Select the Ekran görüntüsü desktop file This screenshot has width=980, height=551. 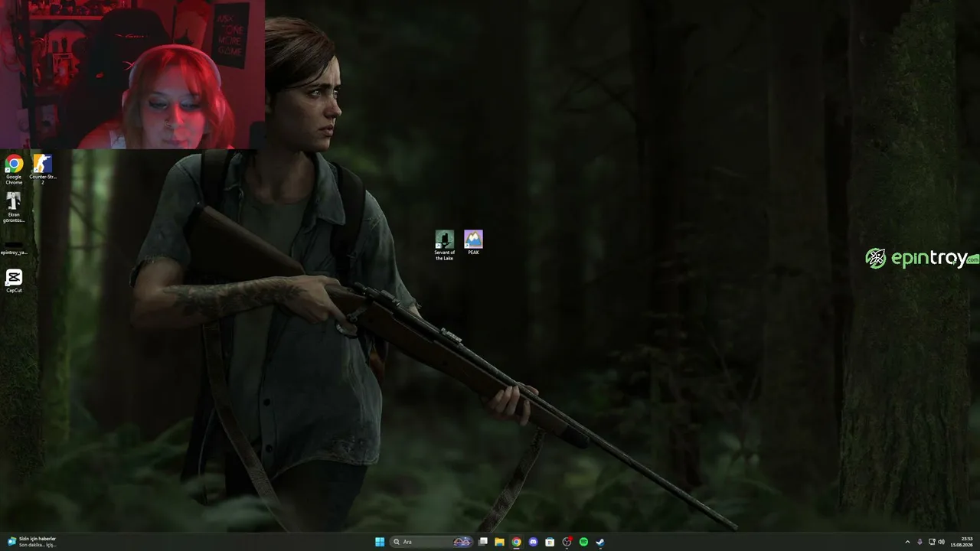pyautogui.click(x=14, y=207)
